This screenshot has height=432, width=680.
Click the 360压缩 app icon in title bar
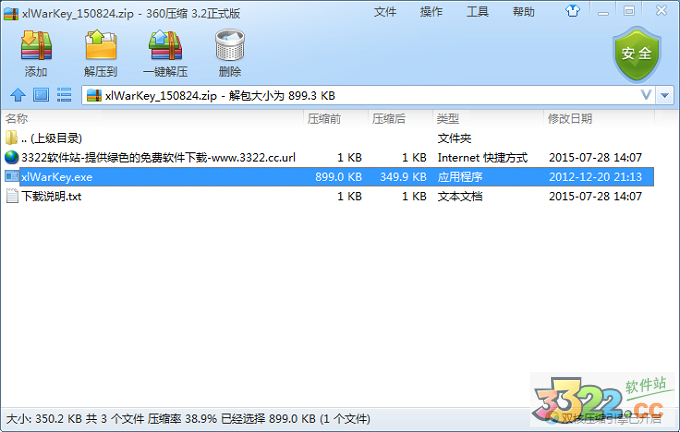[x=11, y=13]
